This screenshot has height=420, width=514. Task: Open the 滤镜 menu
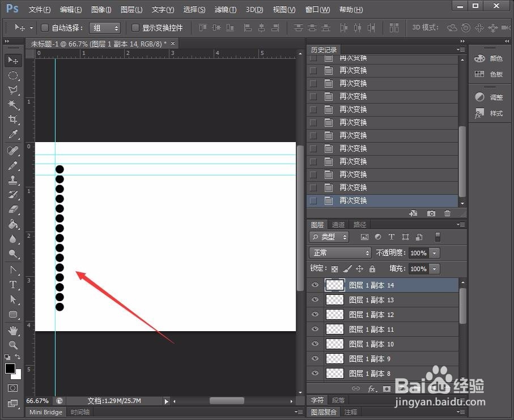click(x=225, y=10)
